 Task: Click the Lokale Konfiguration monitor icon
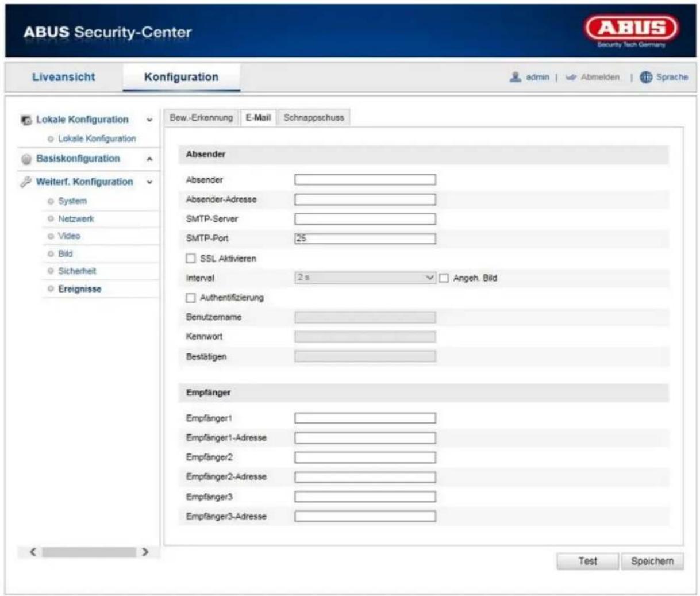[26, 120]
